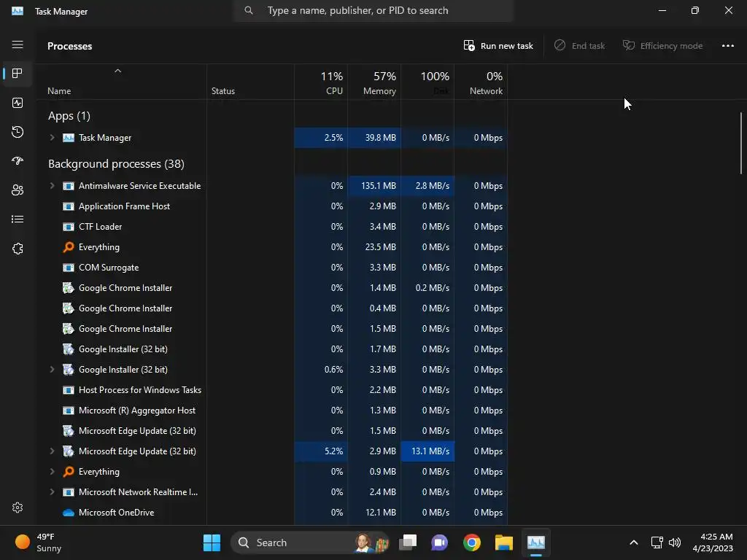Click the Background processes (38) group header
The width and height of the screenshot is (747, 560).
[x=116, y=164]
